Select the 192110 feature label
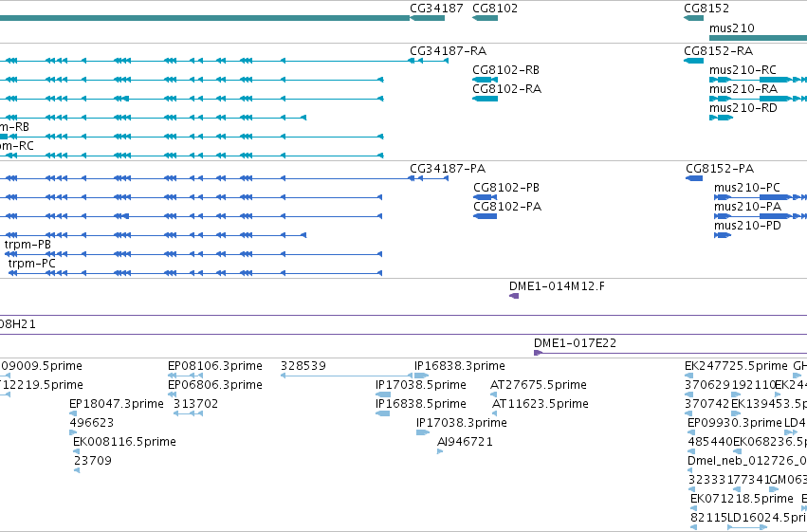807x532 pixels. tap(754, 385)
